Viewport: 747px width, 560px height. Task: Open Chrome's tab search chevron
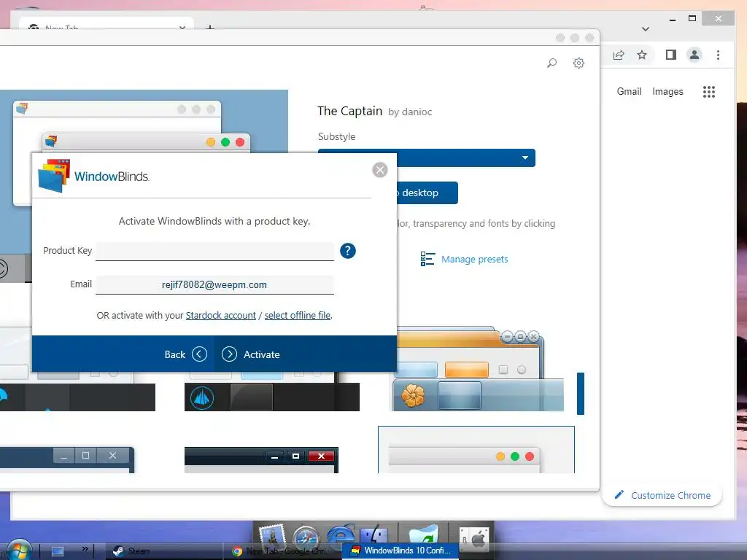(646, 29)
